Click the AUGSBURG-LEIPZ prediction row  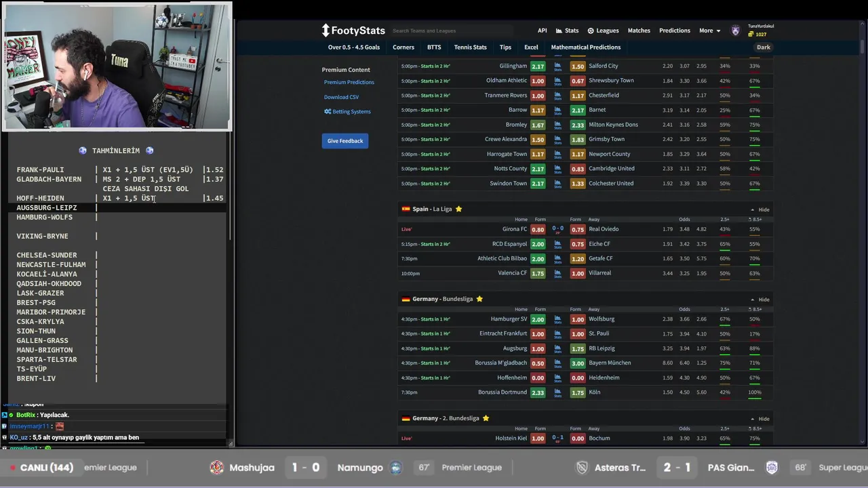[117, 208]
